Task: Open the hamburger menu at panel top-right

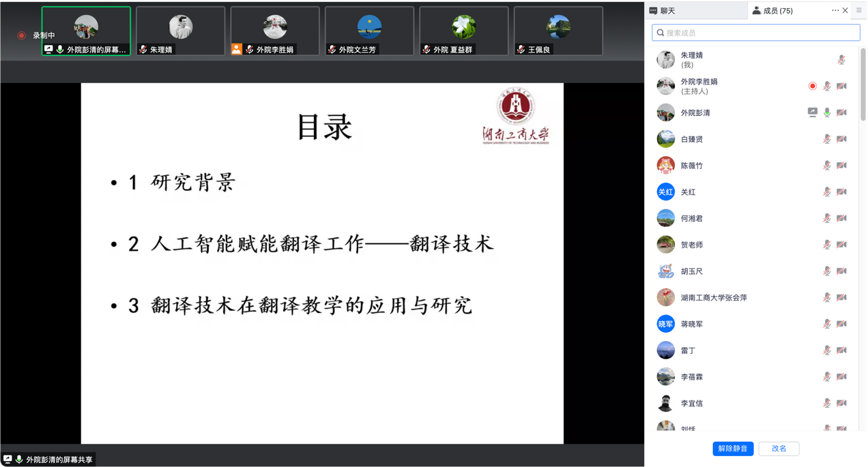Action: pyautogui.click(x=858, y=10)
